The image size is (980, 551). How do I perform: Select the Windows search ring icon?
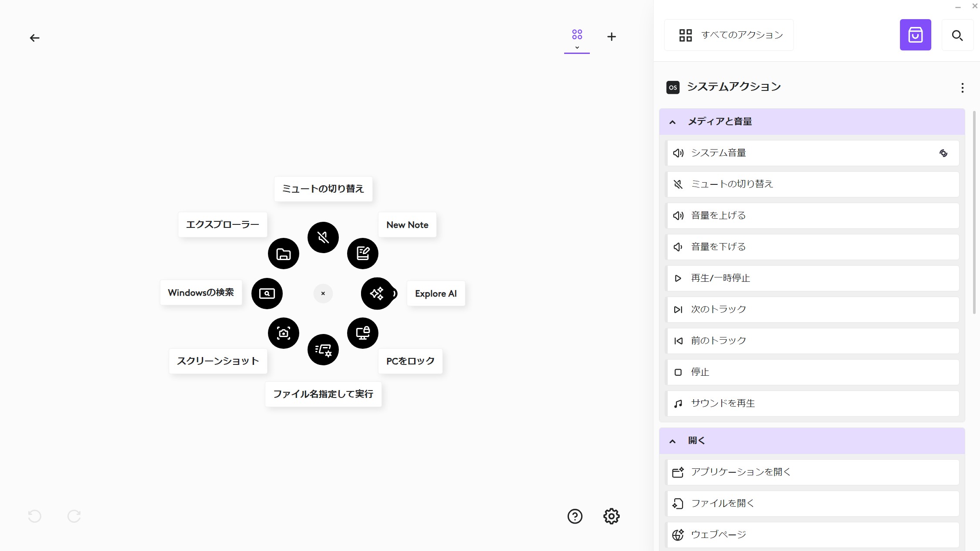click(x=267, y=294)
